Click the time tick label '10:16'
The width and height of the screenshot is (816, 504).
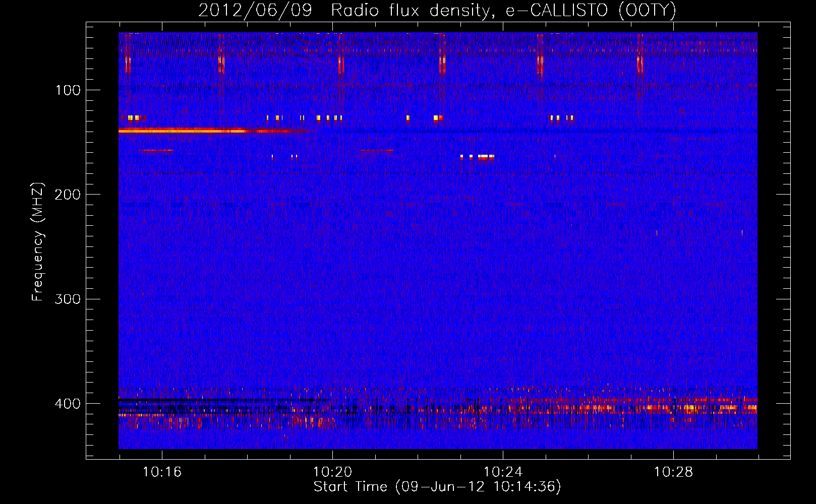[x=162, y=472]
